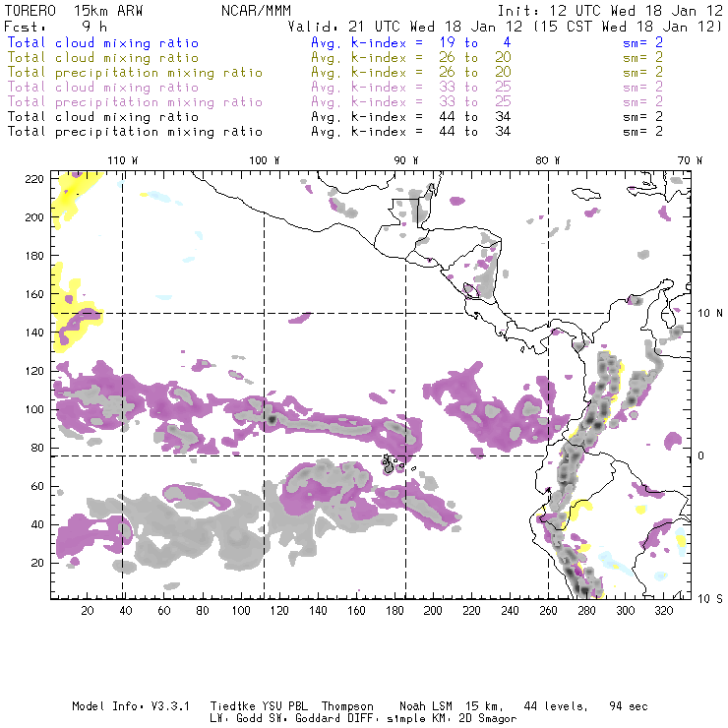
Task: Click the "Tiedtke YSU PBL" footer text
Action: [259, 706]
